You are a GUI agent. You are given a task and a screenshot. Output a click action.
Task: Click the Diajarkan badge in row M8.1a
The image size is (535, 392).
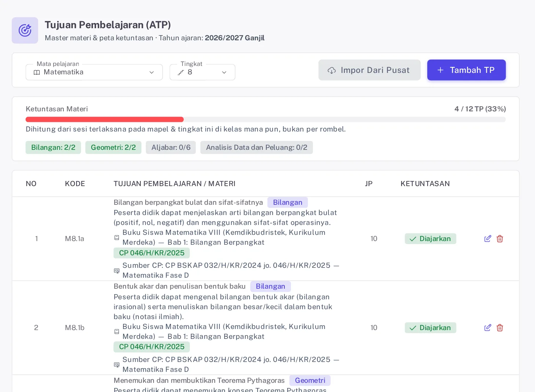pyautogui.click(x=431, y=238)
